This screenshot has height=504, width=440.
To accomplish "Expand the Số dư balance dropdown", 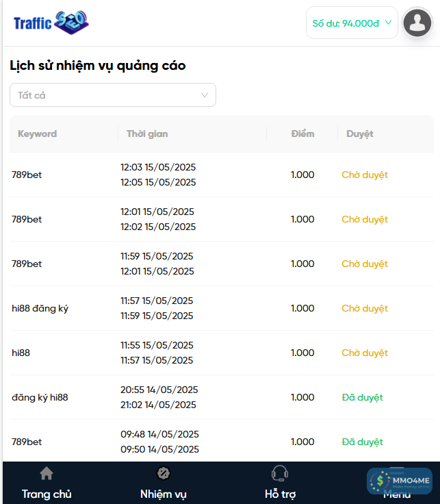I will point(352,23).
